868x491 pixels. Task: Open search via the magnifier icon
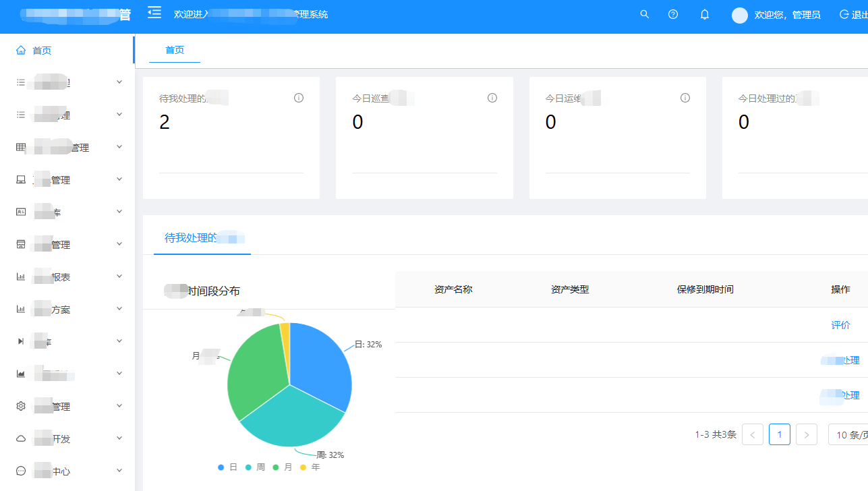tap(645, 14)
